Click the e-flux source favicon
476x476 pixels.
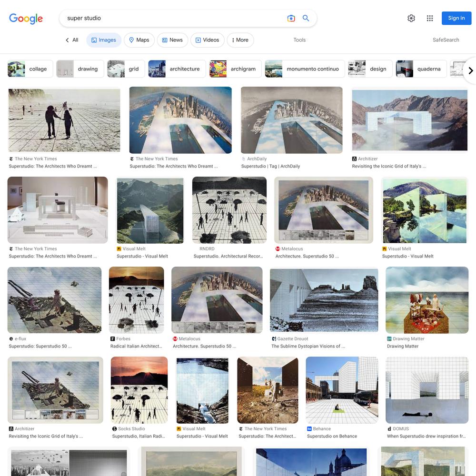tap(11, 339)
